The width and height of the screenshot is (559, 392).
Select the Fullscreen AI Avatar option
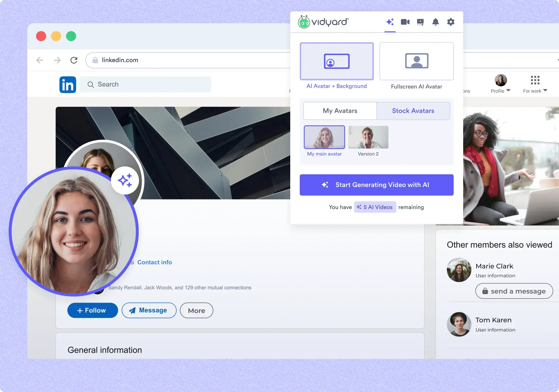416,61
